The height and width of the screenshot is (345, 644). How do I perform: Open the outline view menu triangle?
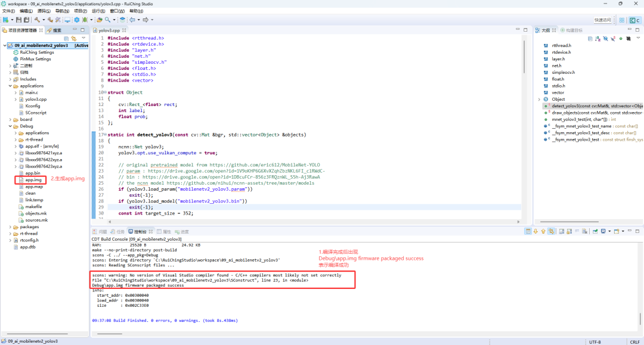[638, 38]
